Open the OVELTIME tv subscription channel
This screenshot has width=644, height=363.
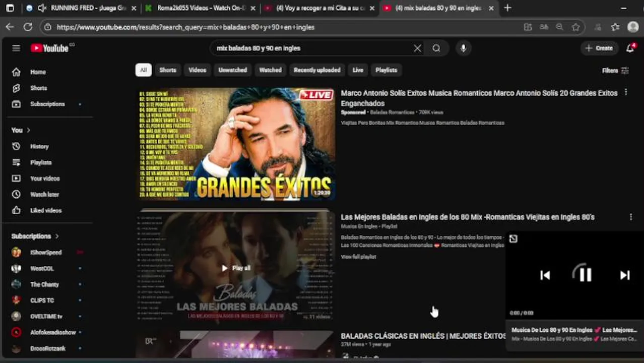pos(46,317)
